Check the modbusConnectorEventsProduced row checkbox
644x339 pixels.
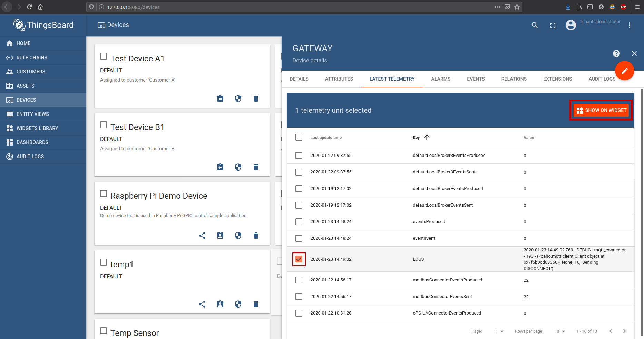coord(299,280)
